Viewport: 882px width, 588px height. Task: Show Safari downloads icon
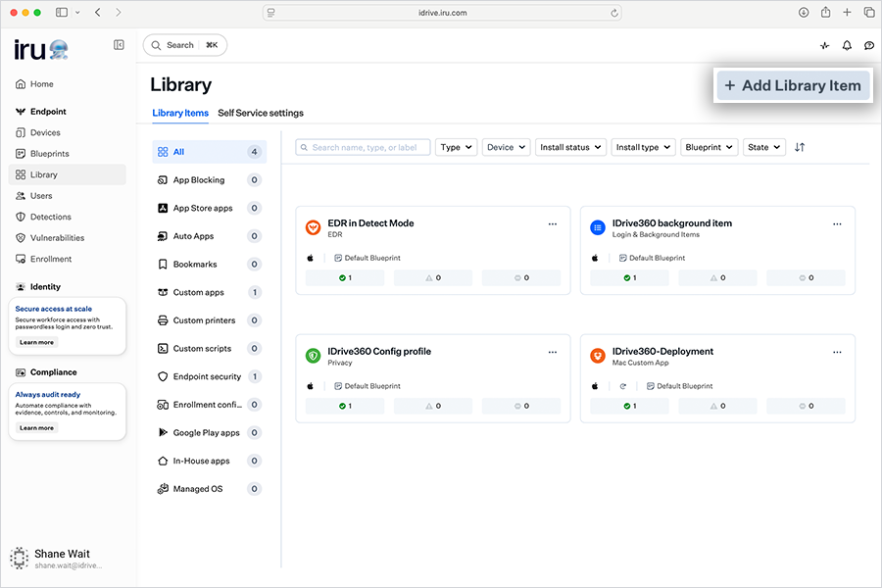pyautogui.click(x=804, y=13)
